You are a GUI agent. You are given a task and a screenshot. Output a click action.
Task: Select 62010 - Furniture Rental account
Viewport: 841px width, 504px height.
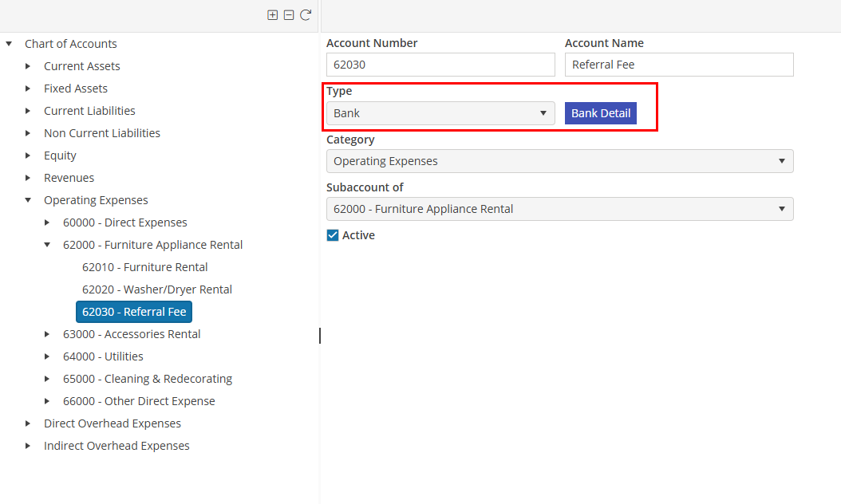tap(144, 267)
